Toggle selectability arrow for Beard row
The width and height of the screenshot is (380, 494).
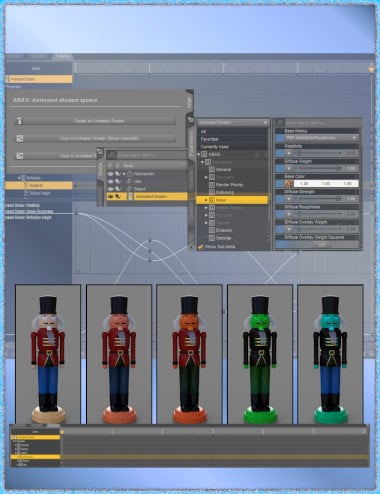[118, 189]
